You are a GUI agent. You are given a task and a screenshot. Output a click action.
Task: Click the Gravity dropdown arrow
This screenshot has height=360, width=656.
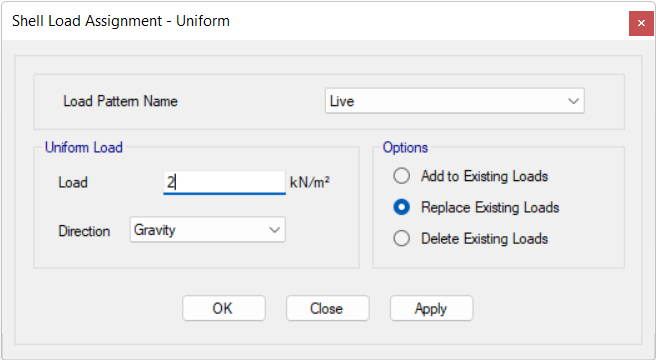click(274, 230)
